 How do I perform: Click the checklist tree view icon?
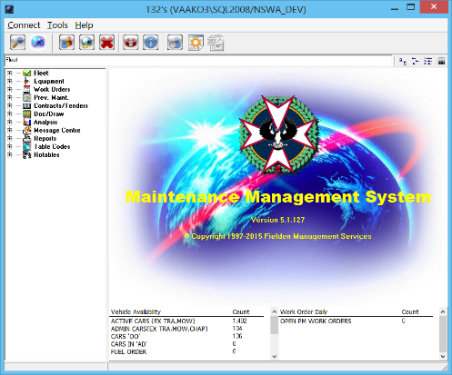(x=428, y=61)
